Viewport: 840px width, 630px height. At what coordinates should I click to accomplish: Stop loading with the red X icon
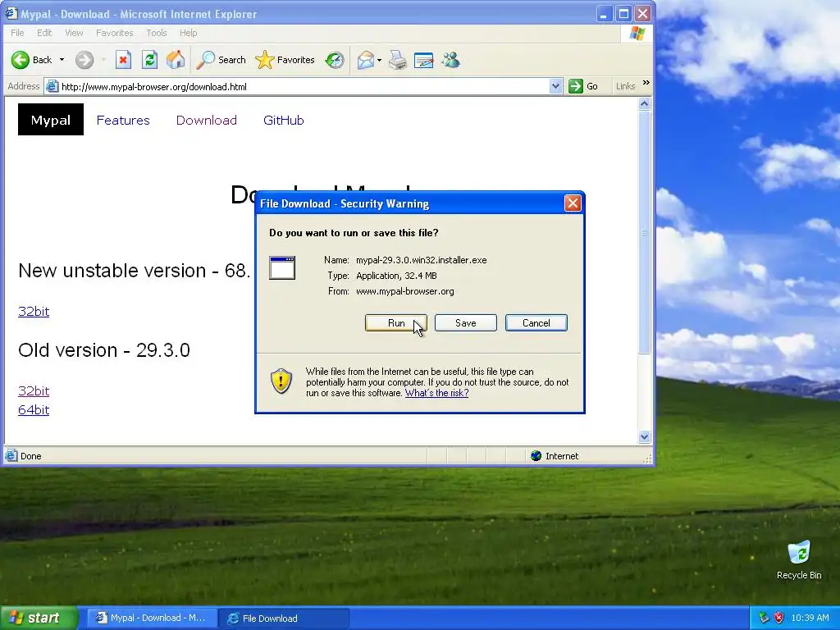click(123, 60)
